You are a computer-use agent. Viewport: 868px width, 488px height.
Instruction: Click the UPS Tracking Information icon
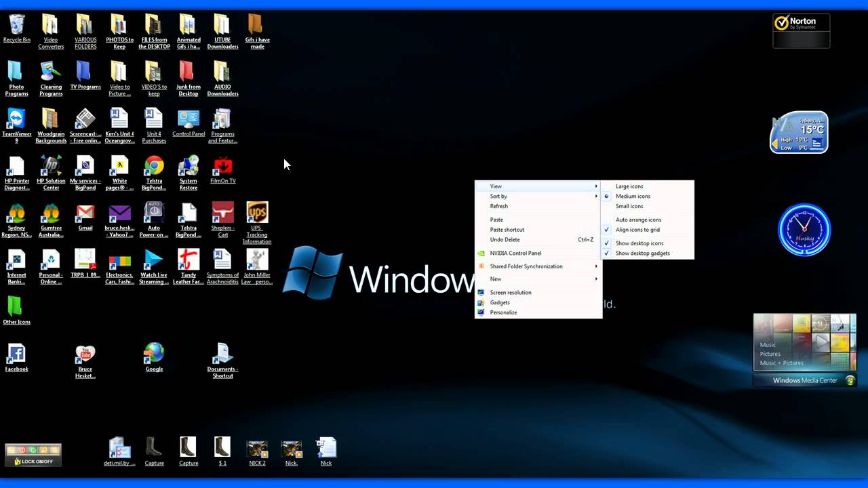point(257,222)
